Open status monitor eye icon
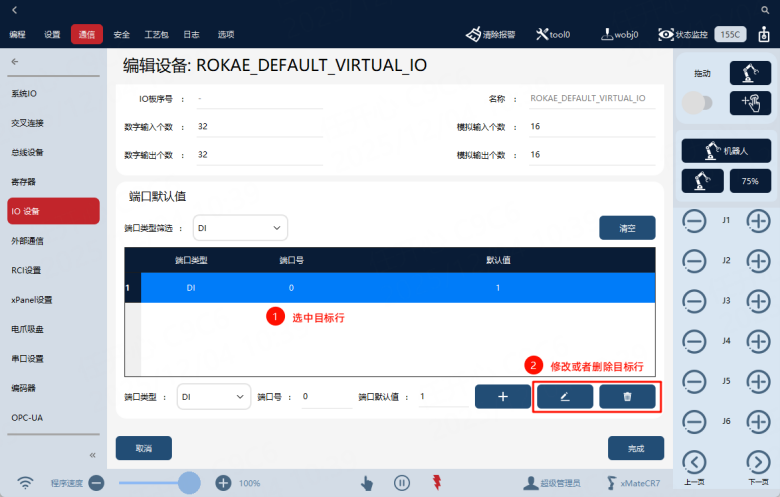 666,34
